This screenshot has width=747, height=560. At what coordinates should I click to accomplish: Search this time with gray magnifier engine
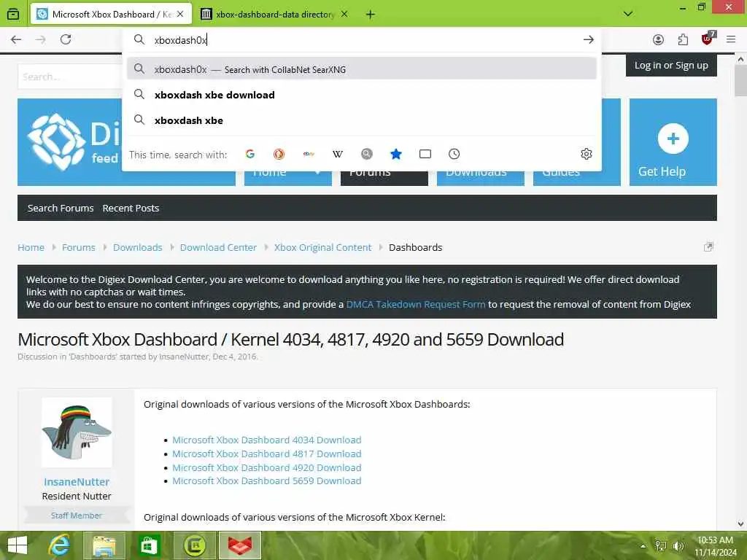tap(366, 154)
